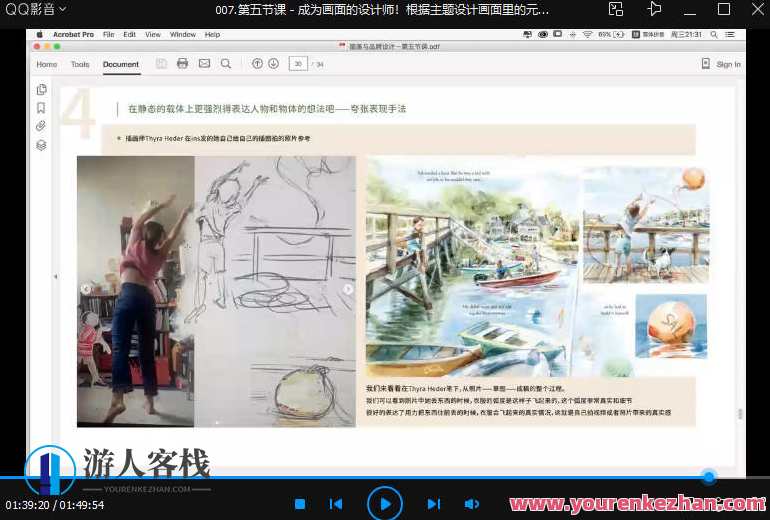770x520 pixels.
Task: Switch to the Home tab in Acrobat
Action: (x=47, y=64)
